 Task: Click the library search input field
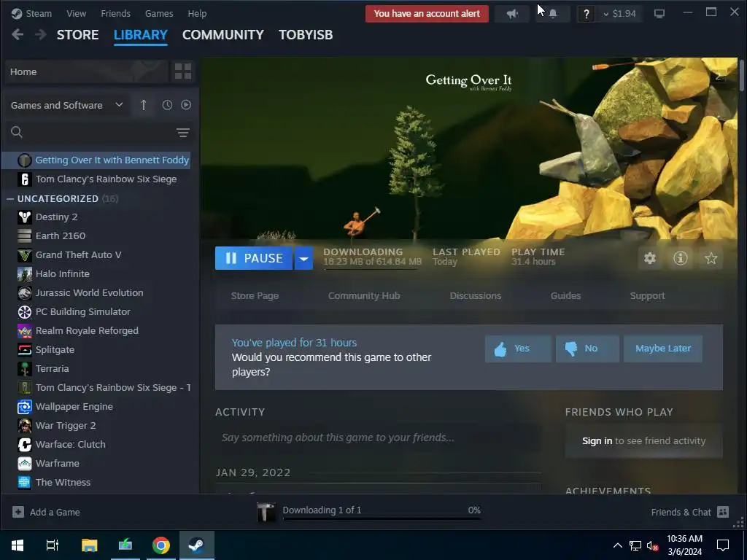click(99, 133)
